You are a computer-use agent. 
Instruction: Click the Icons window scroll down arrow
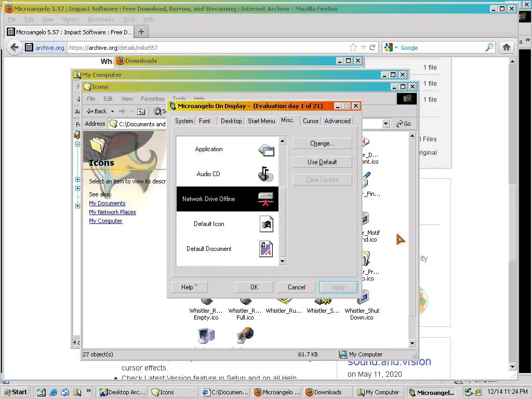click(x=412, y=343)
